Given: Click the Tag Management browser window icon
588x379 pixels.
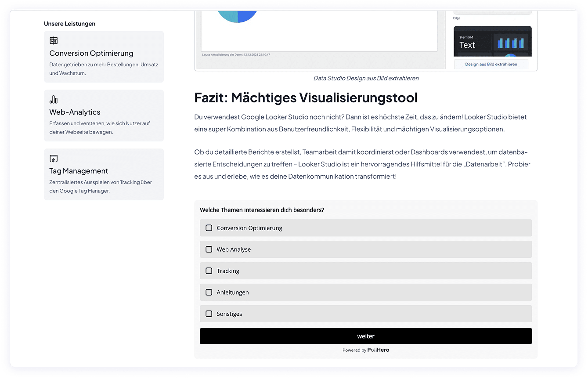Looking at the screenshot, I should (54, 159).
